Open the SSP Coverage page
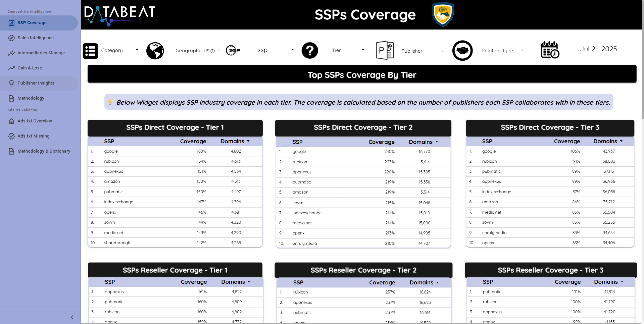Viewport: 644px width, 324px height. point(39,23)
